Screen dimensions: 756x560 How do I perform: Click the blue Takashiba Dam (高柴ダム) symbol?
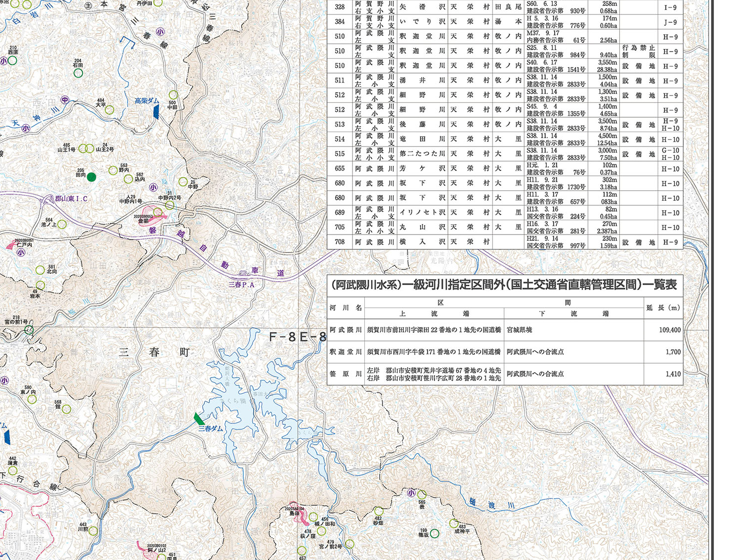pos(156,112)
